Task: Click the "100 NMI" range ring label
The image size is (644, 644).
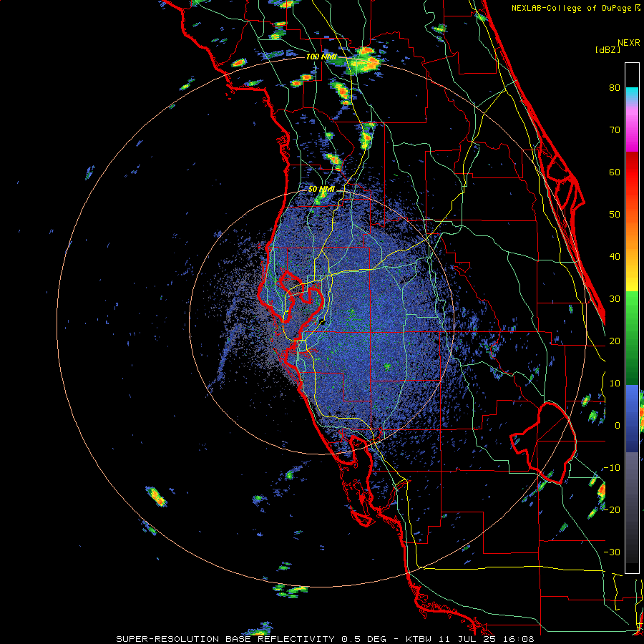Action: click(321, 57)
